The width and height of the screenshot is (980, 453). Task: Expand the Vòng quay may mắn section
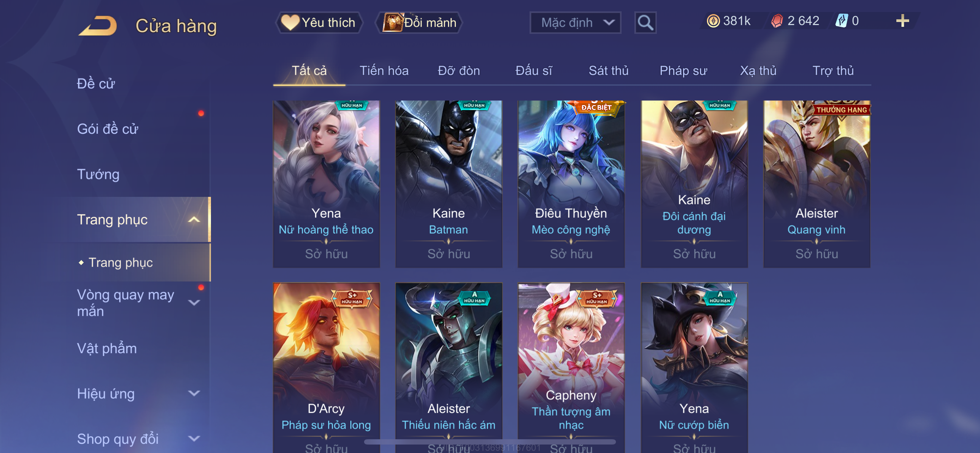pyautogui.click(x=194, y=303)
